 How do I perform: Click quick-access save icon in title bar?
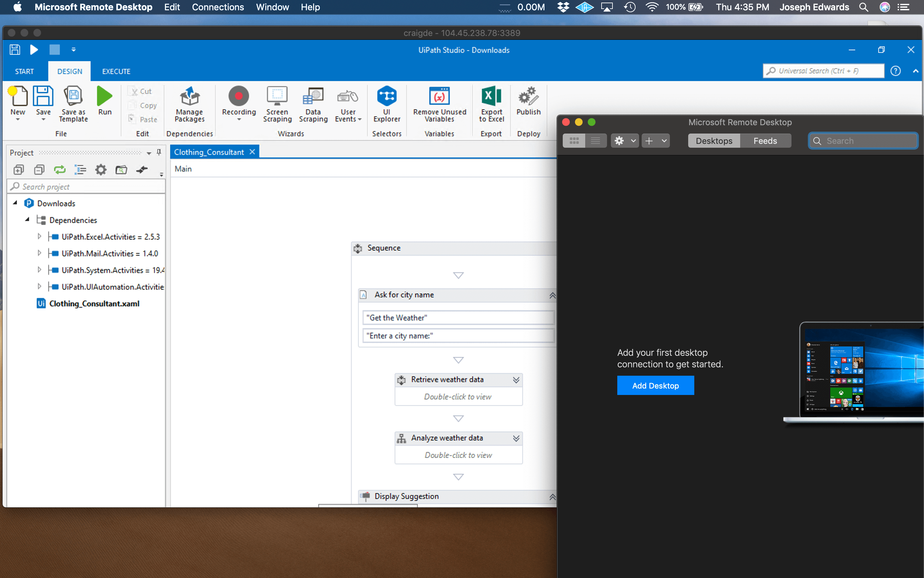[15, 50]
